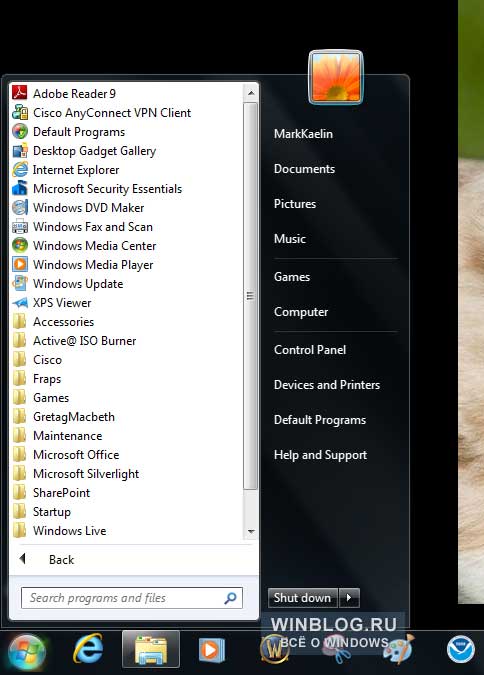Open Help and Support
The width and height of the screenshot is (484, 675).
320,455
